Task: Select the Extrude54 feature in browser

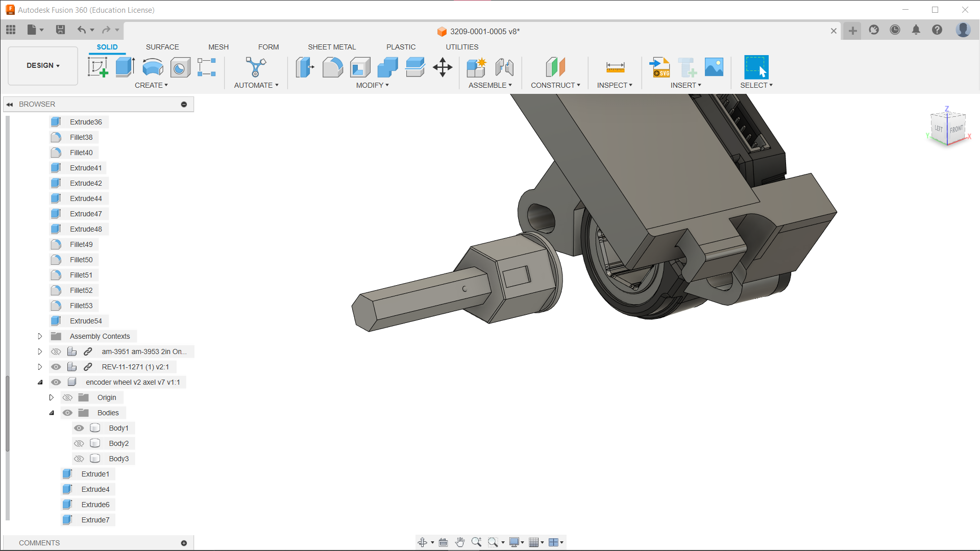Action: [86, 321]
